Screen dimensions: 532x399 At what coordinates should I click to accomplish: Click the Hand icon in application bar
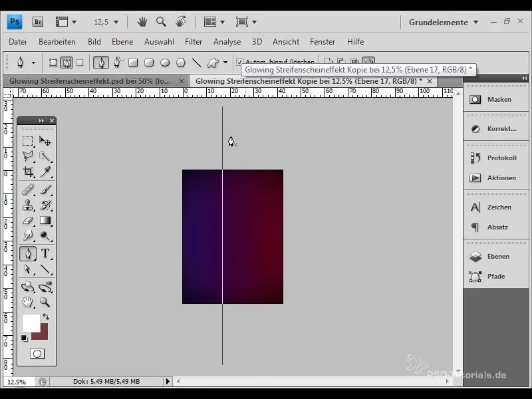click(x=142, y=22)
